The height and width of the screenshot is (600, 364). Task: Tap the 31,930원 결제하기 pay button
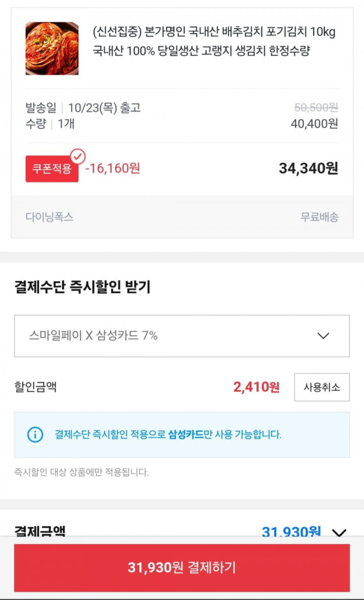[181, 567]
